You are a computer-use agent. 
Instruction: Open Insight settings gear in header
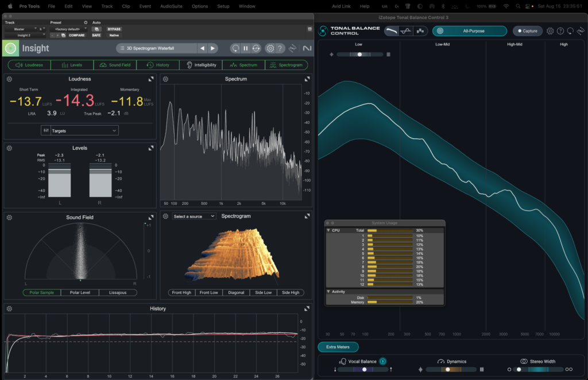click(x=270, y=48)
